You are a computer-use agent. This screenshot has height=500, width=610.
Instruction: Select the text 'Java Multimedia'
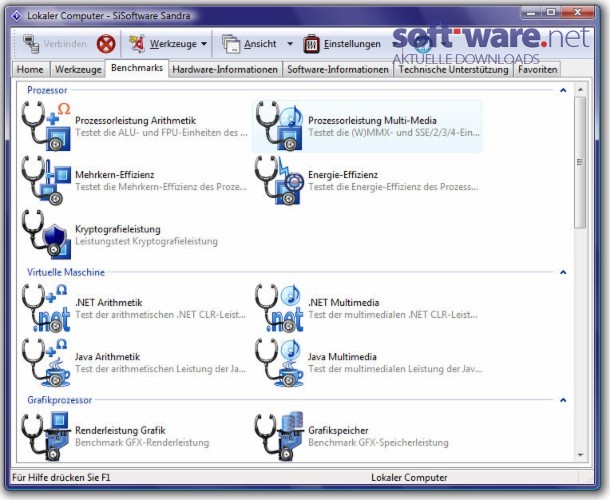(x=342, y=357)
